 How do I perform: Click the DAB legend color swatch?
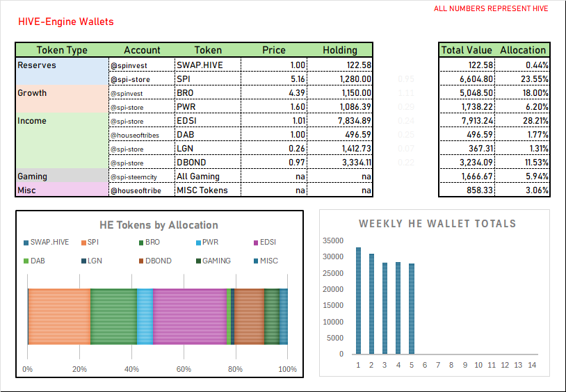point(26,261)
